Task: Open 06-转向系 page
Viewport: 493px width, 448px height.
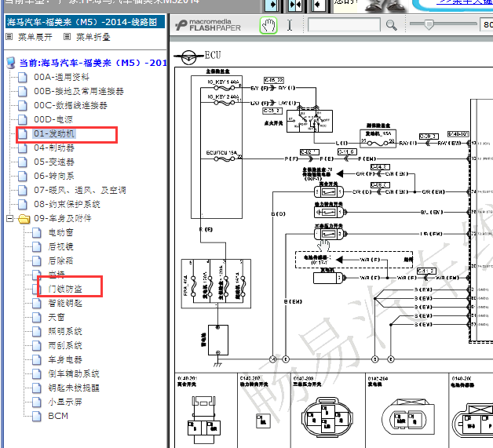Action: (x=53, y=176)
